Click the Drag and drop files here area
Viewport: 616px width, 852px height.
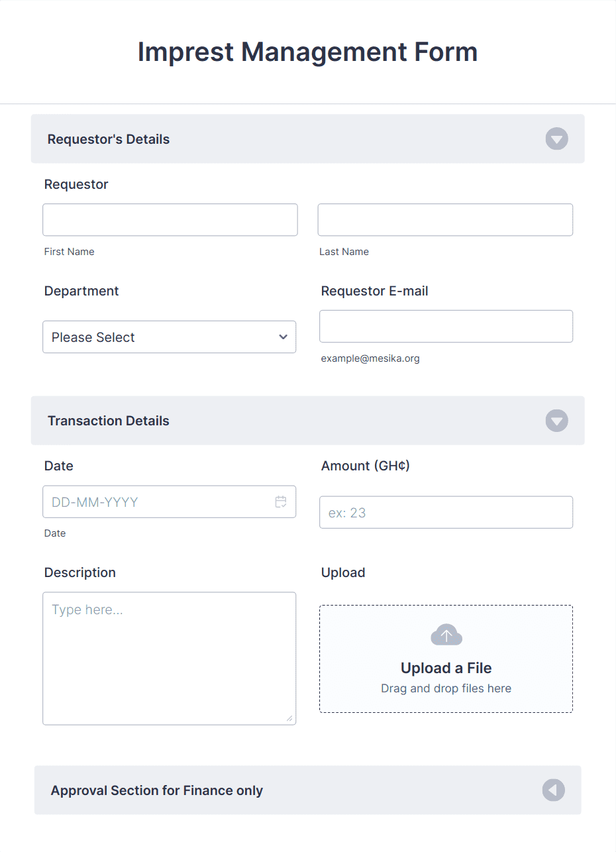(446, 688)
